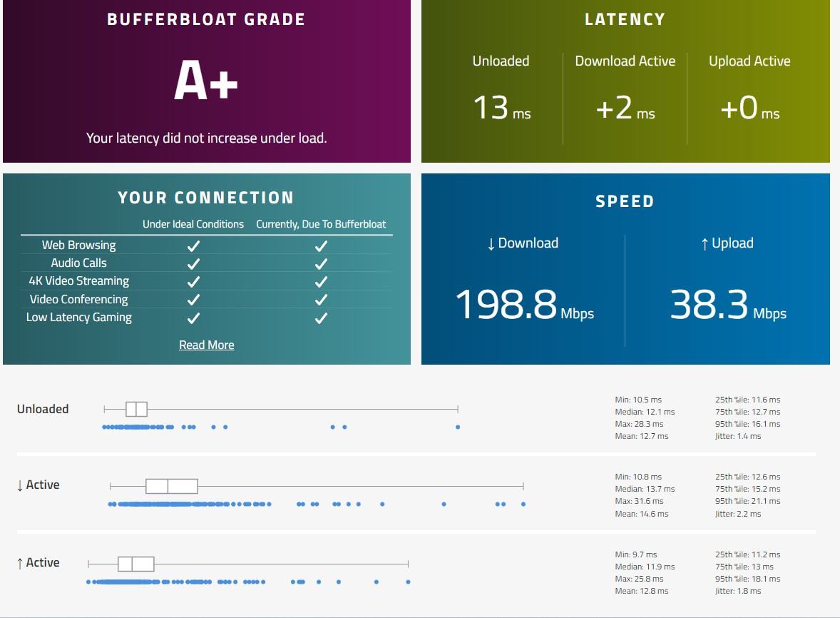
Task: Click the download Jitter: 2.2 ms stat
Action: click(x=738, y=514)
